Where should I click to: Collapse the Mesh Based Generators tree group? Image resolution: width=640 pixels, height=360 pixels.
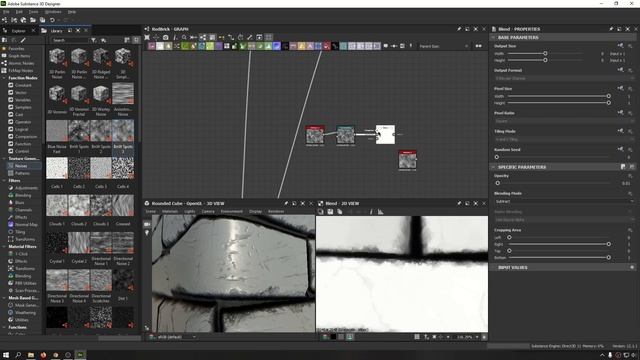coord(4,298)
